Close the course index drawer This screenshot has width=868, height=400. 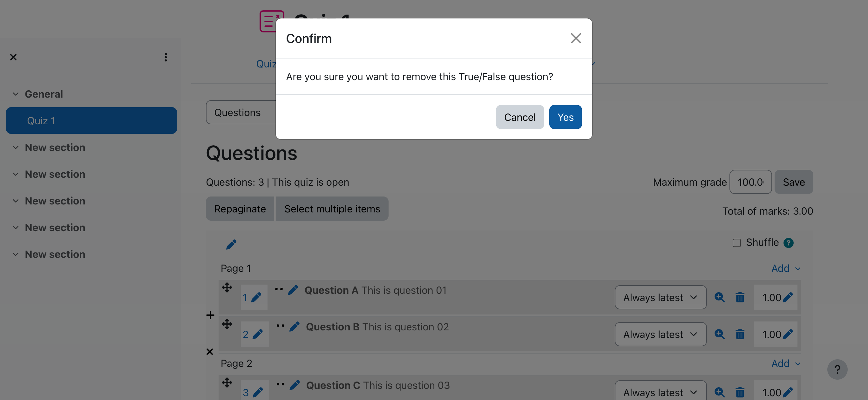tap(13, 57)
